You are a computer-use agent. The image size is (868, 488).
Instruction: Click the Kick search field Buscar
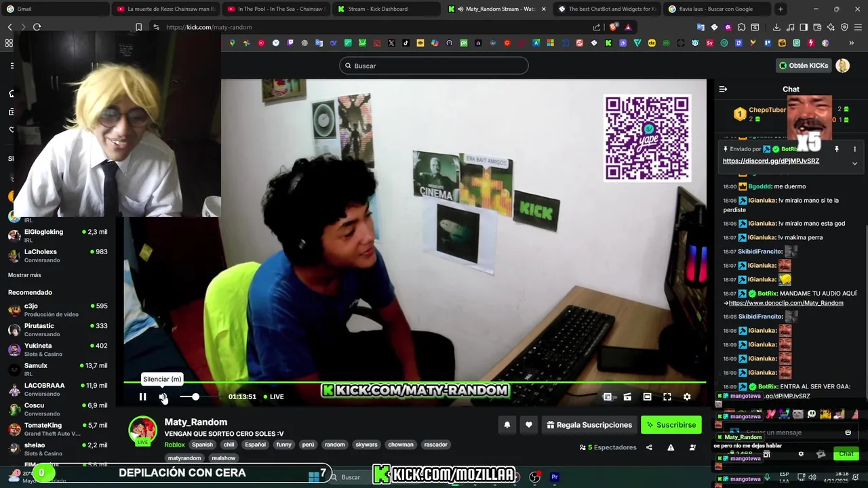pos(434,66)
